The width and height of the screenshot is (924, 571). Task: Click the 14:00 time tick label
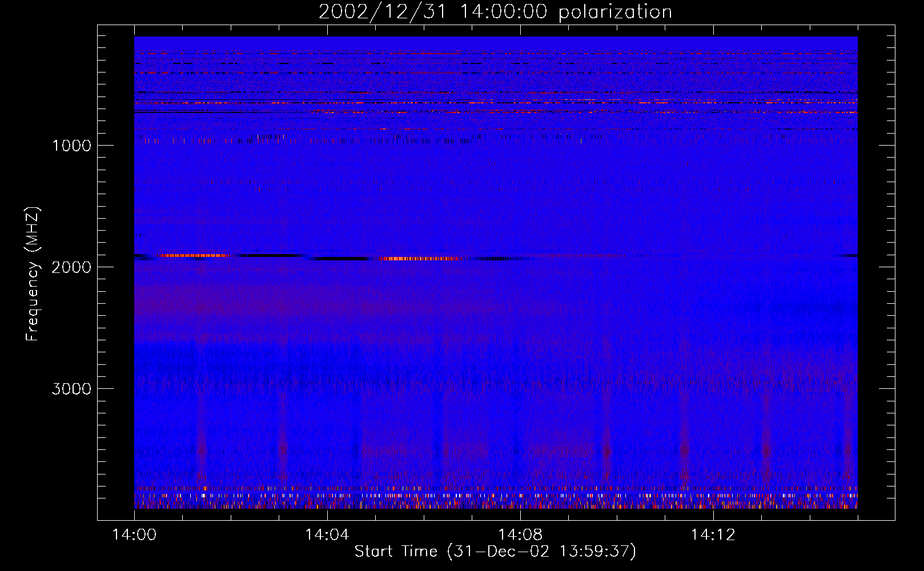(134, 535)
